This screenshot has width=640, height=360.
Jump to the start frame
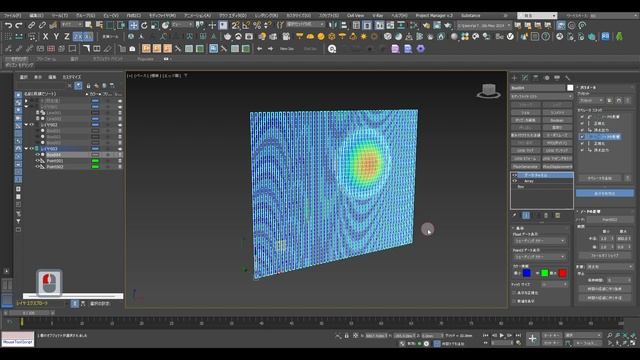[x=485, y=336]
